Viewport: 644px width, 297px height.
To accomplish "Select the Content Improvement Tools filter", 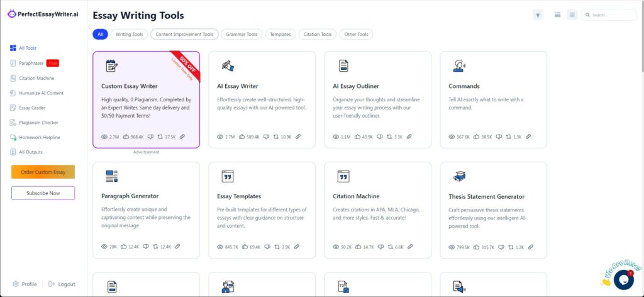I will (x=184, y=35).
